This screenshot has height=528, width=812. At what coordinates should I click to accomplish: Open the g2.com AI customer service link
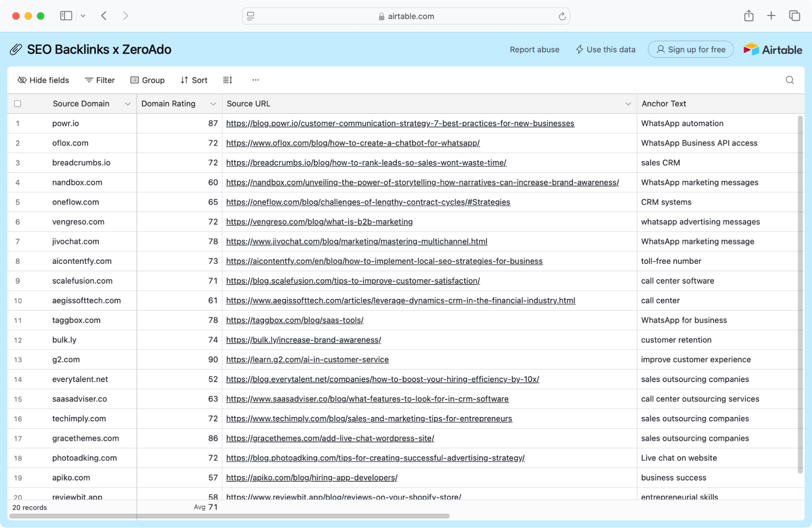[x=307, y=359]
